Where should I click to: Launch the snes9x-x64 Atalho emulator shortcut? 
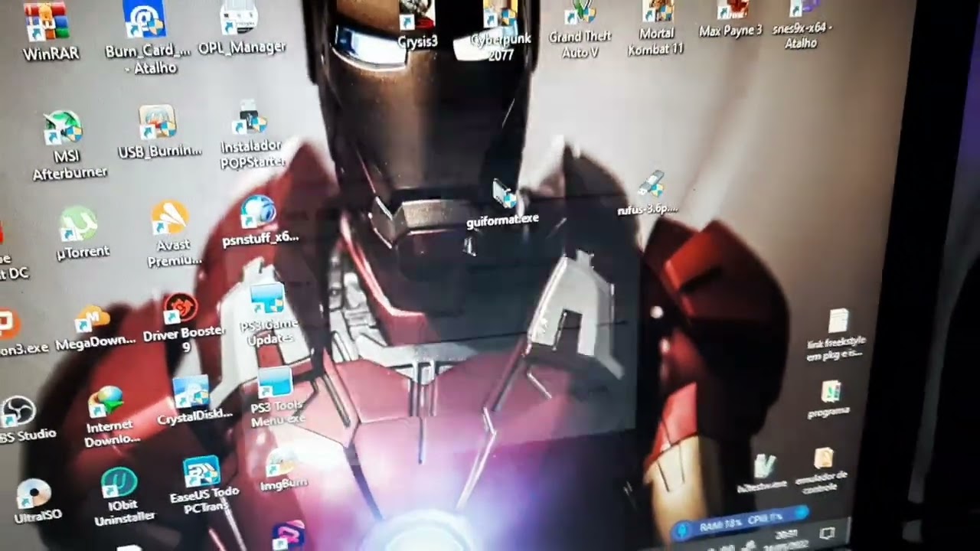[801, 24]
